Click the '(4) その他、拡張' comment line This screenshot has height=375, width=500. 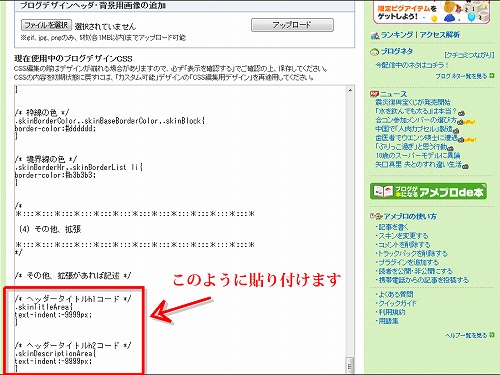click(50, 229)
